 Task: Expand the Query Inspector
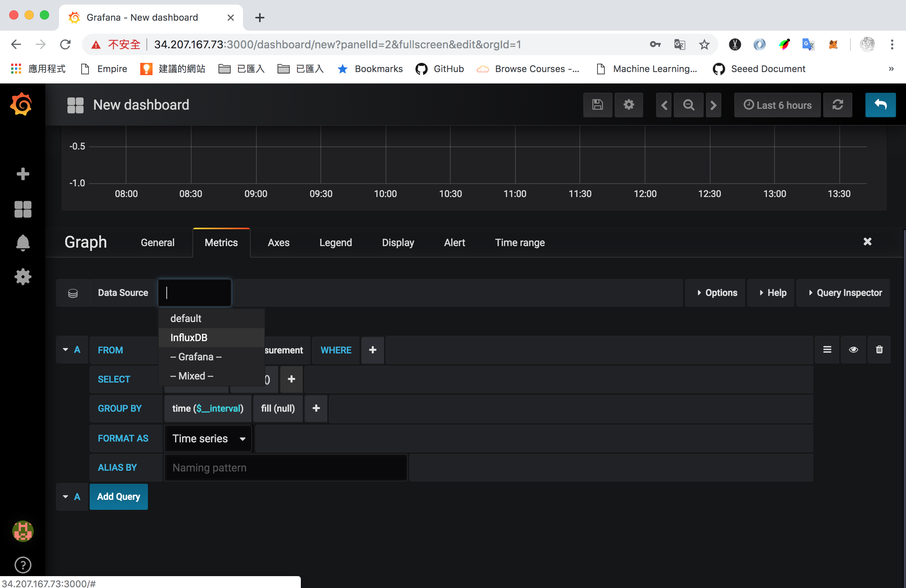(843, 293)
